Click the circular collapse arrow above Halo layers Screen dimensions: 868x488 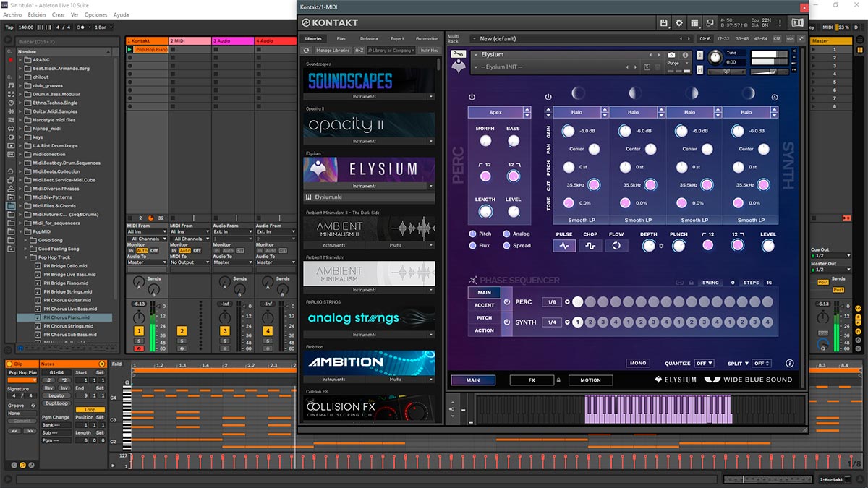point(775,98)
